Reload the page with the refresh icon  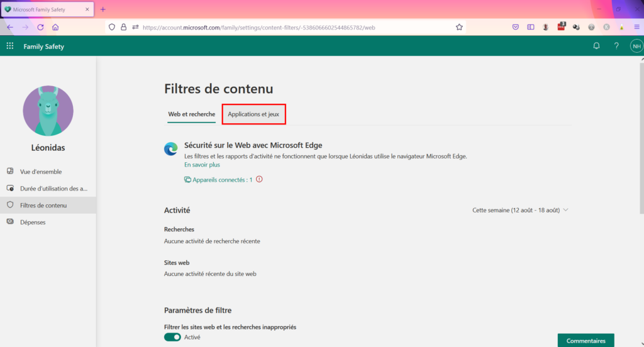coord(40,27)
